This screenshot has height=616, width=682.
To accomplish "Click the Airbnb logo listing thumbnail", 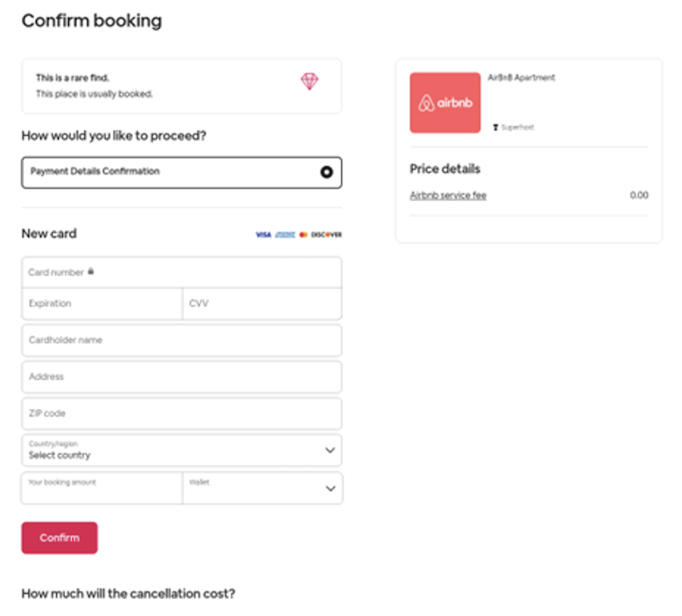I will pos(445,102).
